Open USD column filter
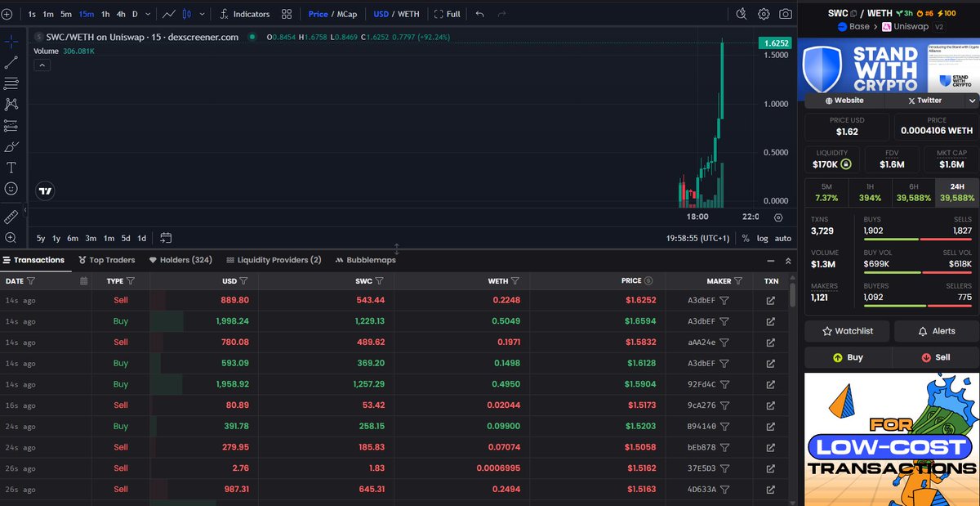Image resolution: width=980 pixels, height=506 pixels. tap(243, 280)
